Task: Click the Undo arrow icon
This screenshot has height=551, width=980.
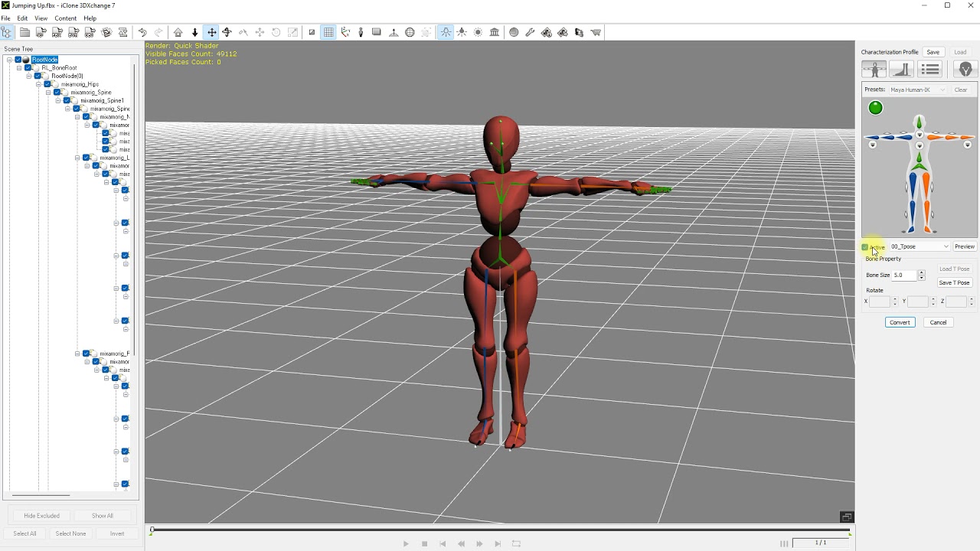Action: 142,32
